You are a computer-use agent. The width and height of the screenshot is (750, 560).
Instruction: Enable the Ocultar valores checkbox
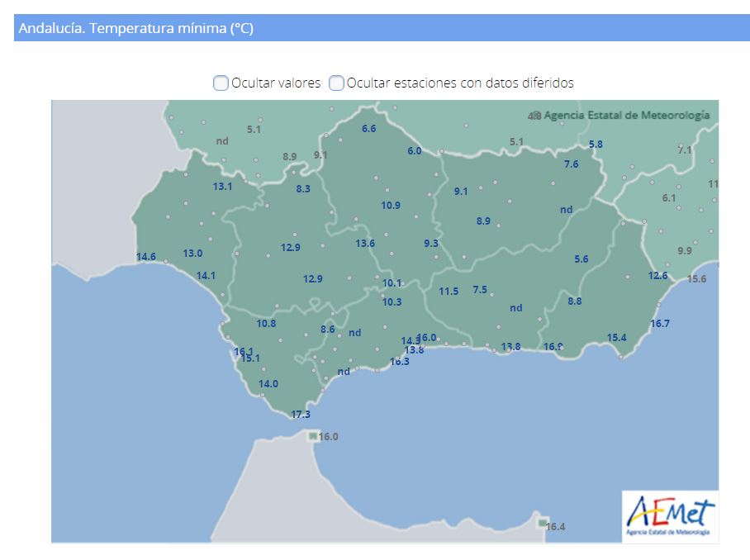[x=221, y=83]
